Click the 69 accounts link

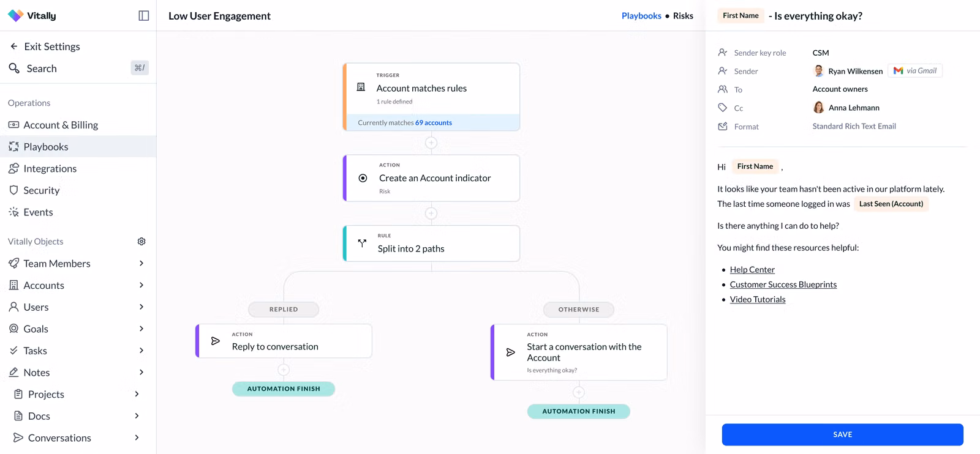(434, 123)
